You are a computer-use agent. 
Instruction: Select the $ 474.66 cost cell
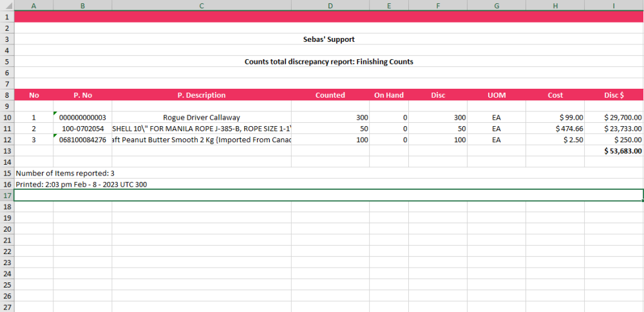(555, 129)
